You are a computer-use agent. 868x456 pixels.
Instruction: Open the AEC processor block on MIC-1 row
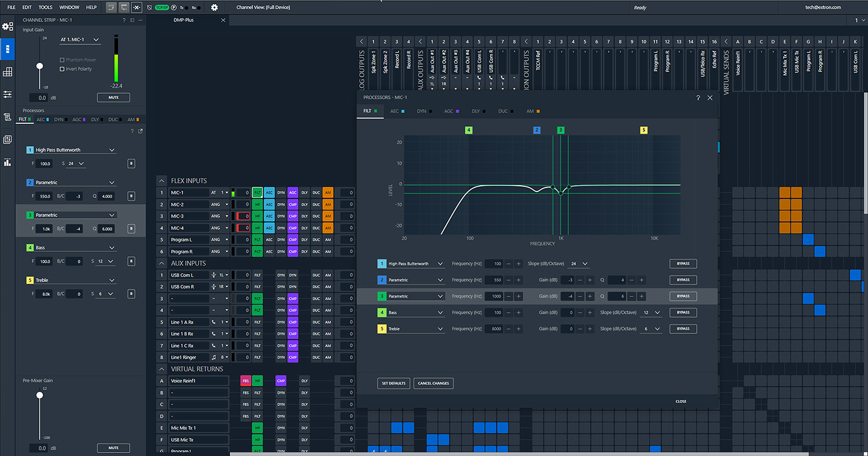coord(269,192)
